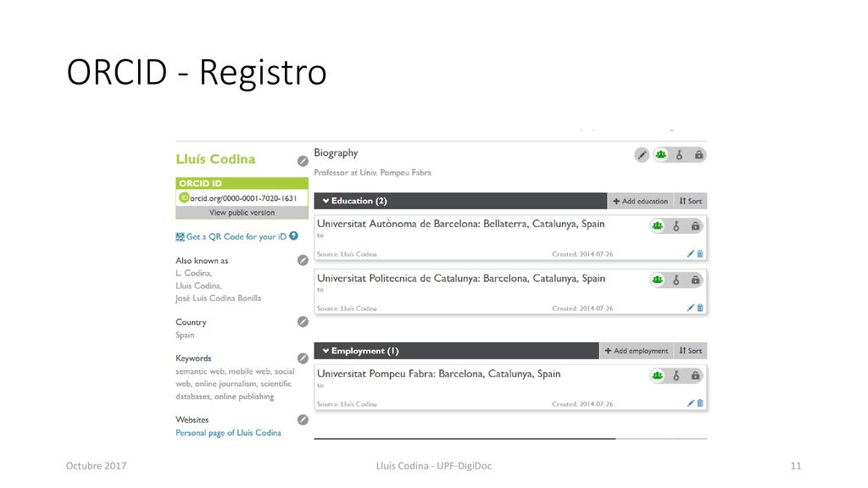Sort the Employment list
Image resolution: width=868 pixels, height=488 pixels.
(x=690, y=351)
